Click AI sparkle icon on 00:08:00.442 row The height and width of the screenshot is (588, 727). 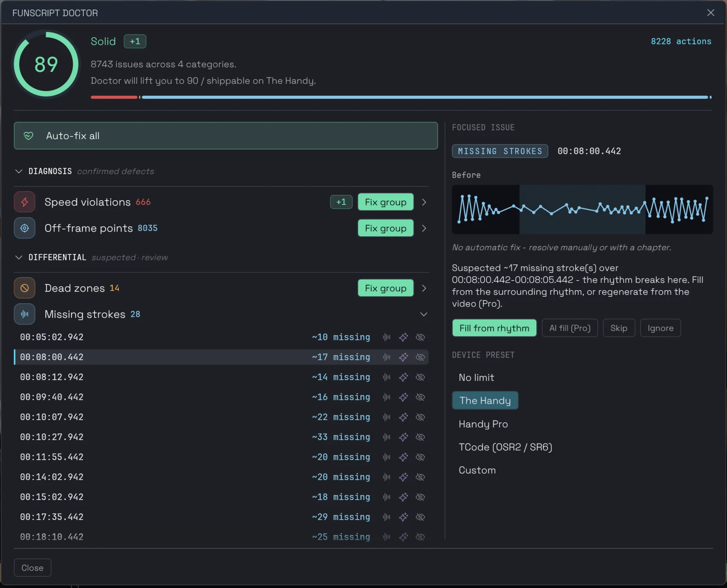pyautogui.click(x=403, y=357)
